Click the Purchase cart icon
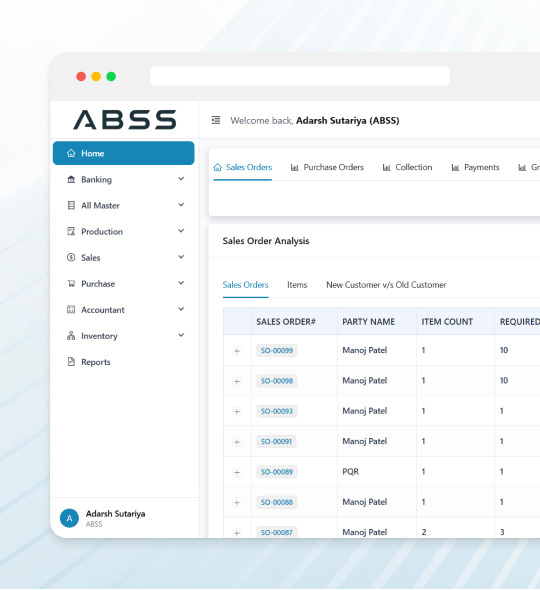 tap(71, 283)
